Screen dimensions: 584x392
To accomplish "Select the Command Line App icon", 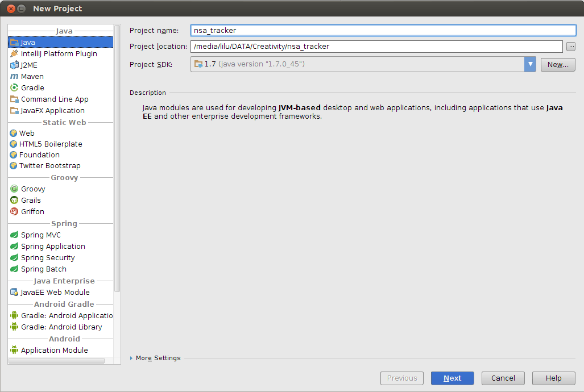I will coord(14,99).
